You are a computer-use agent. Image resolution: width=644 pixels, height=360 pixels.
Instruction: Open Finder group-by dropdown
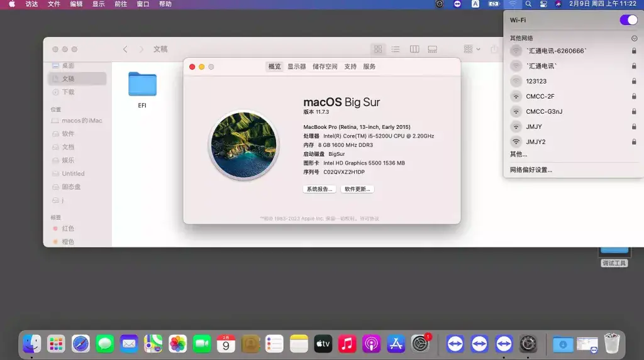pos(472,49)
